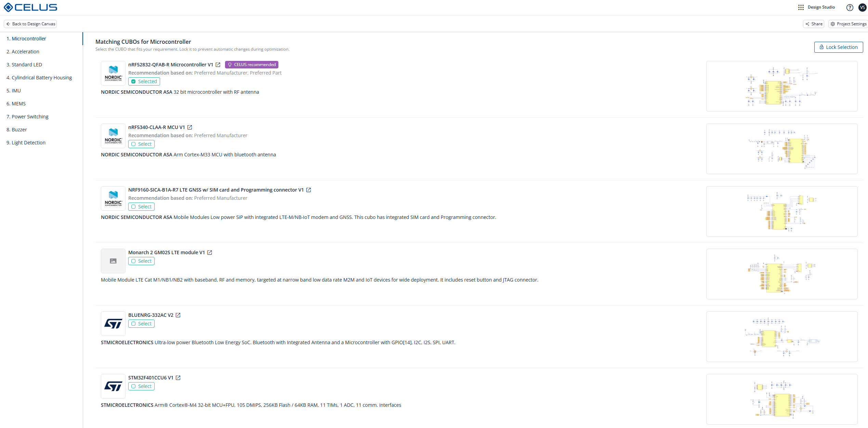The height and width of the screenshot is (428, 868).
Task: Open schematic thumbnail for NRF9160-SICA-B1A-R7
Action: point(781,211)
